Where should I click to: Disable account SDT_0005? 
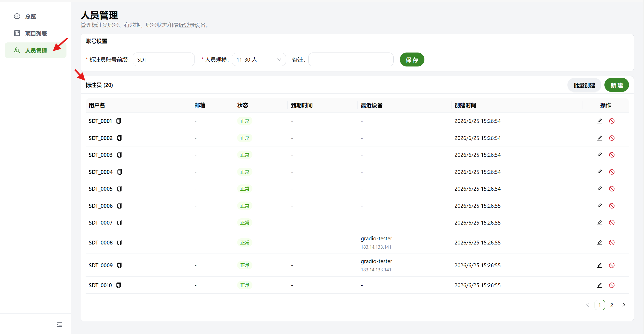point(612,189)
